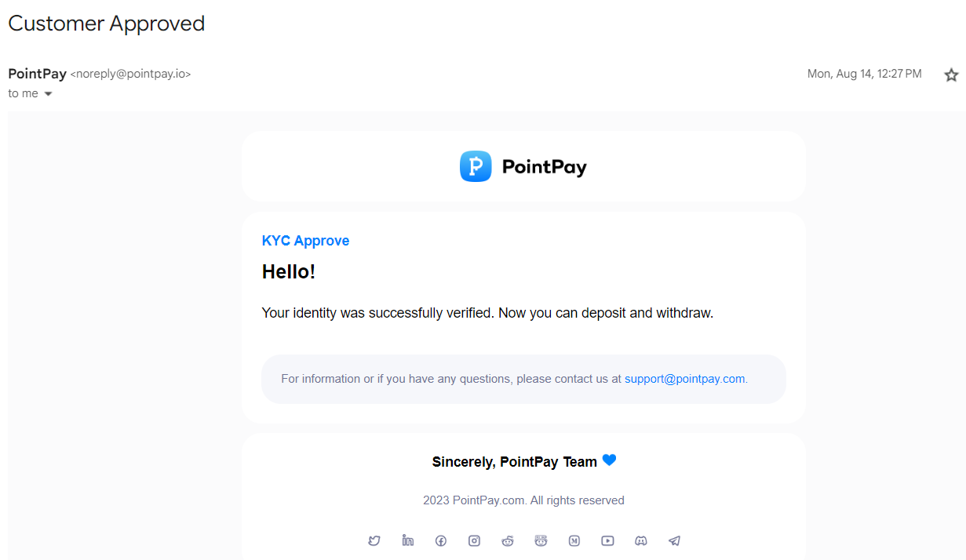
Task: Click the noreply@pointpay.io sender address
Action: [x=130, y=74]
